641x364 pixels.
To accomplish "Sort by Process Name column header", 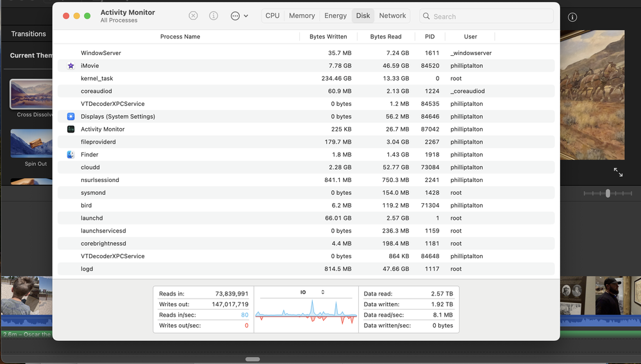I will click(180, 37).
